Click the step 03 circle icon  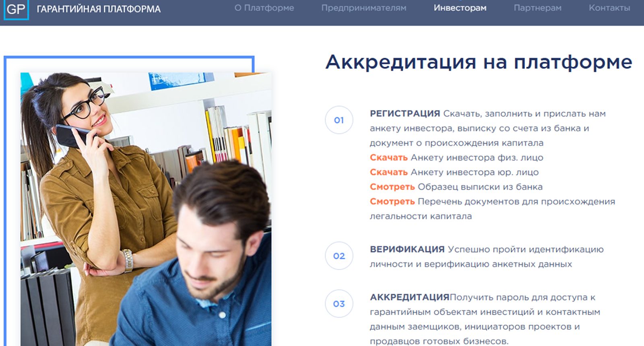[x=339, y=304]
